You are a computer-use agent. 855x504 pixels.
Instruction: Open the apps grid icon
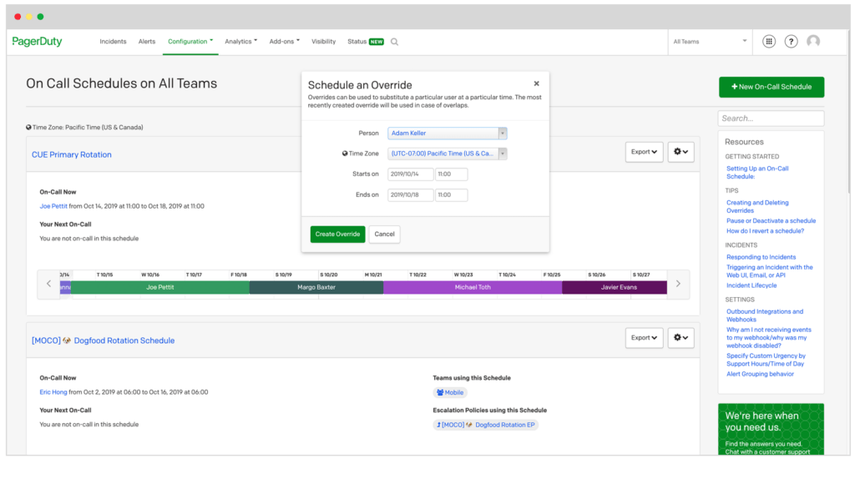click(769, 42)
